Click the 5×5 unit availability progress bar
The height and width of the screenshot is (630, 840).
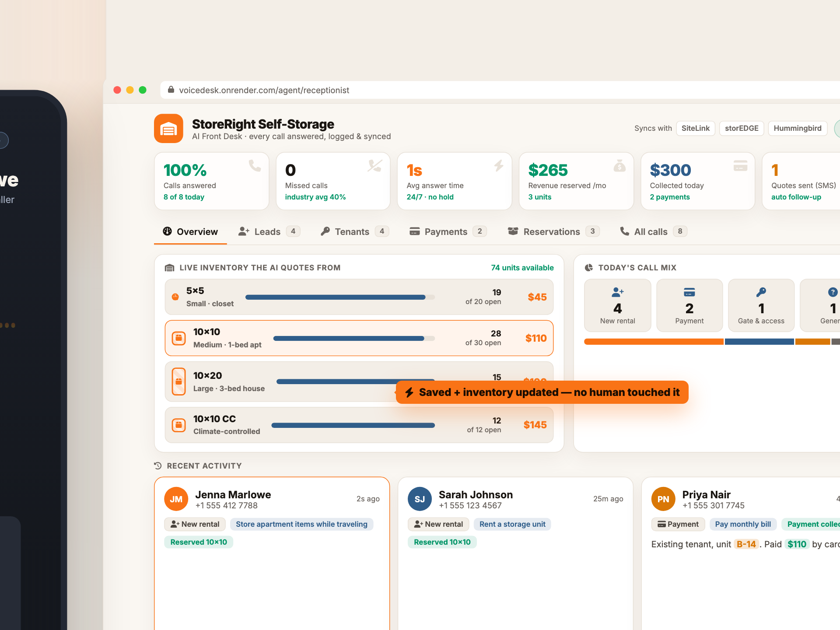340,297
